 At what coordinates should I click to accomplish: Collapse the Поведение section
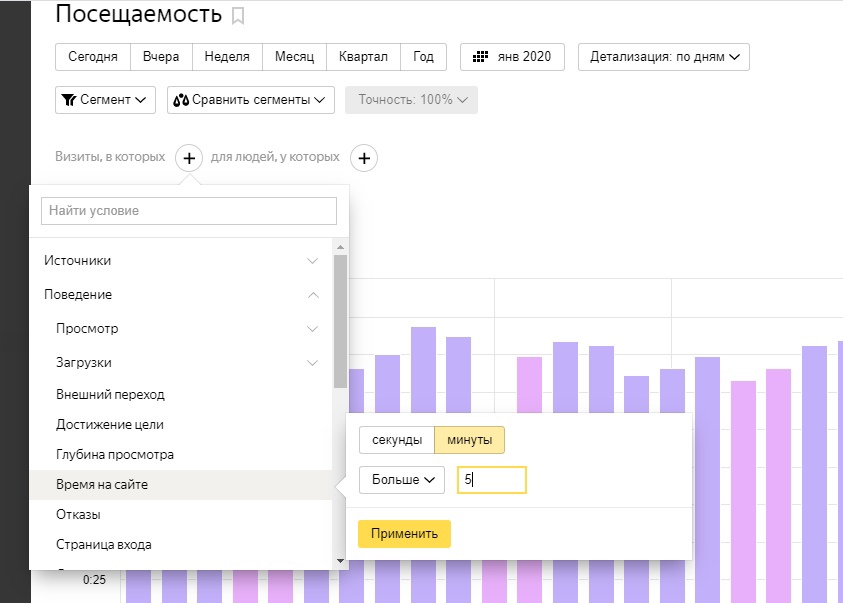tap(180, 295)
